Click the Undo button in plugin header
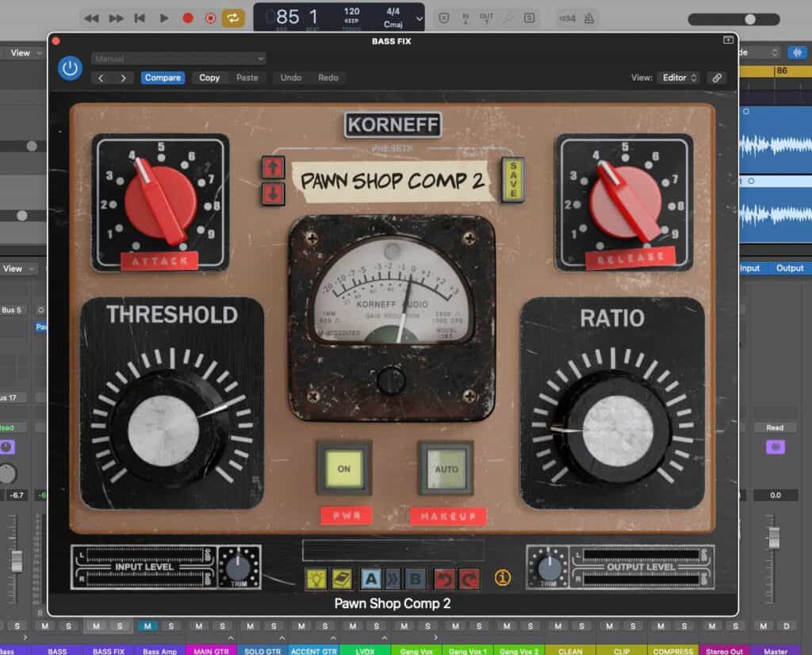 coord(290,78)
